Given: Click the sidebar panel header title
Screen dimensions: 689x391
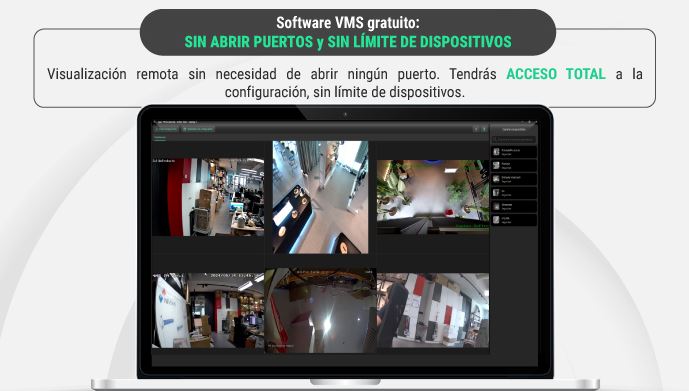Looking at the screenshot, I should point(514,130).
